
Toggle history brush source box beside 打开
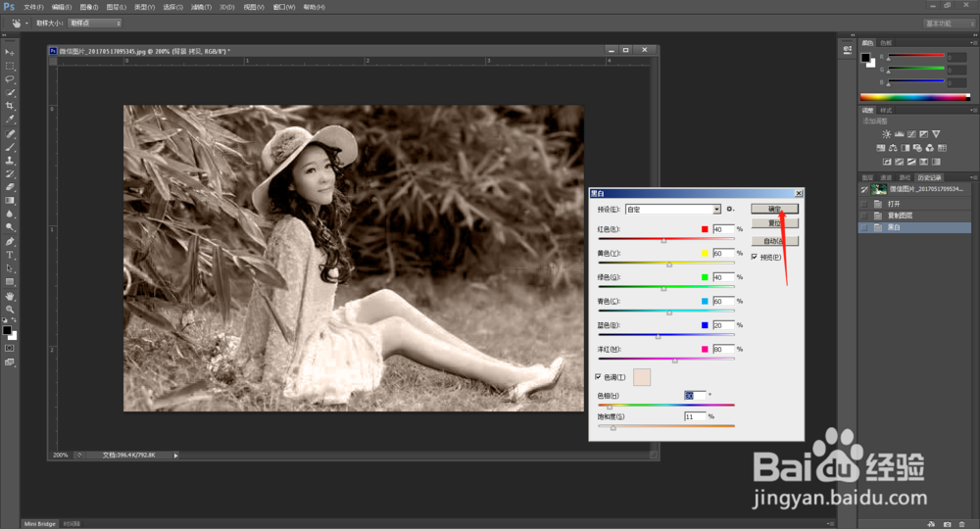pyautogui.click(x=863, y=204)
